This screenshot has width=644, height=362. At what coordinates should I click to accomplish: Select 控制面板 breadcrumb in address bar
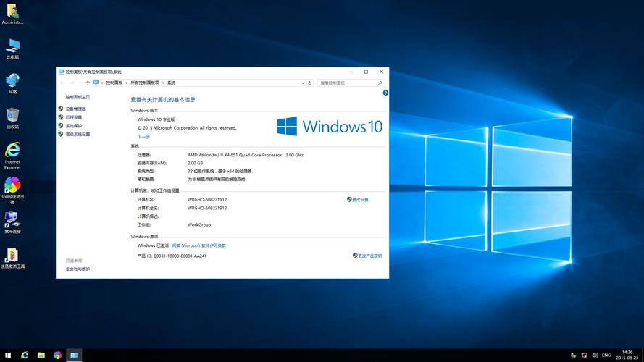click(114, 83)
